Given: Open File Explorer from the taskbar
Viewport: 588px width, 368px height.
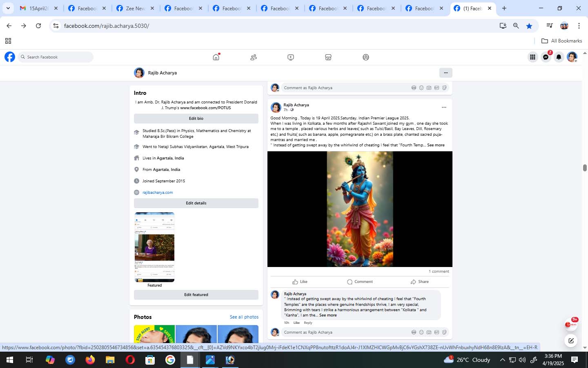Looking at the screenshot, I should click(x=110, y=360).
